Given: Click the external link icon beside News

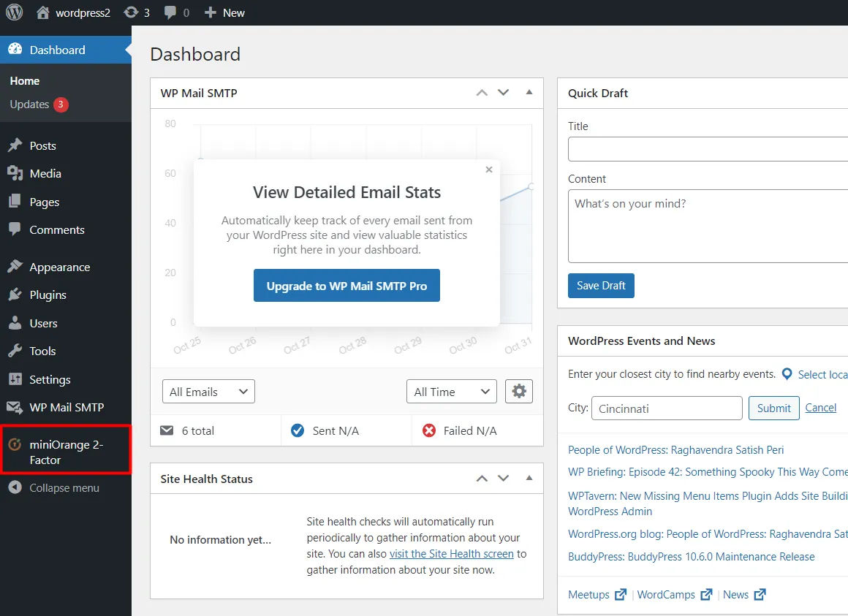Looking at the screenshot, I should click(x=760, y=594).
